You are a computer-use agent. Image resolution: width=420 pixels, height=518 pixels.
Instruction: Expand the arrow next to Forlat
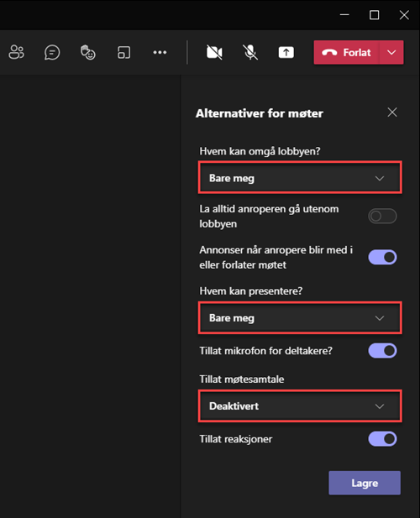[391, 52]
